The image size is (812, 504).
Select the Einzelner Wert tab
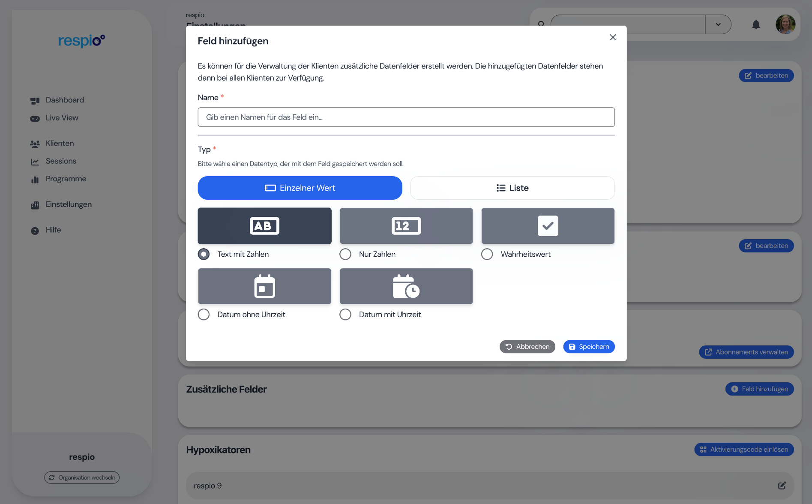tap(300, 188)
